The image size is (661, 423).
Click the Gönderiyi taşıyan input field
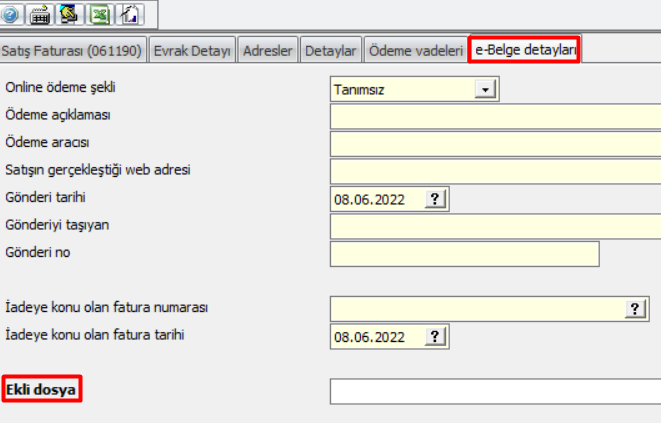(x=495, y=227)
